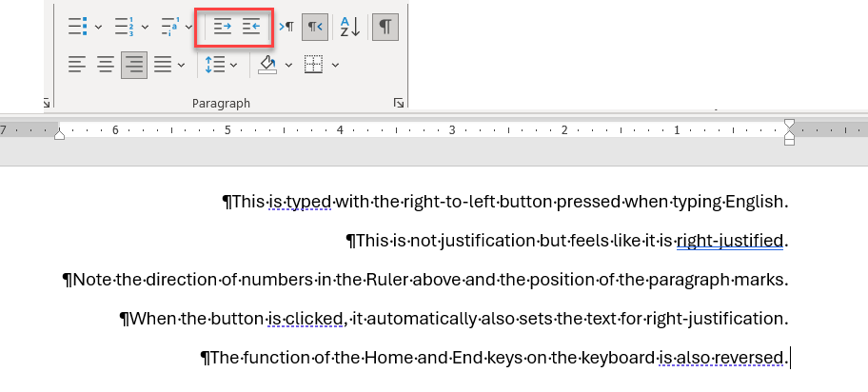Viewport: 868px width, 392px height.
Task: Click the underlined phrase "is also reversed"
Action: tap(720, 358)
